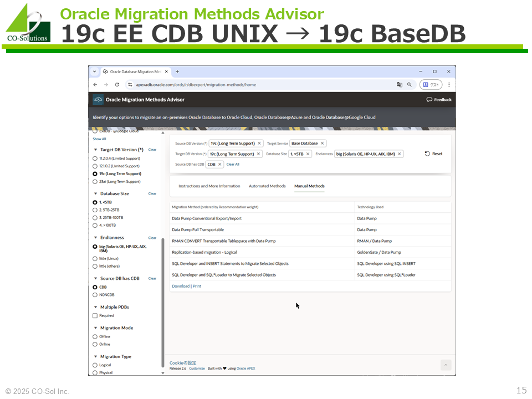Remove the big endianness filter chip
The width and height of the screenshot is (532, 399).
click(400, 154)
